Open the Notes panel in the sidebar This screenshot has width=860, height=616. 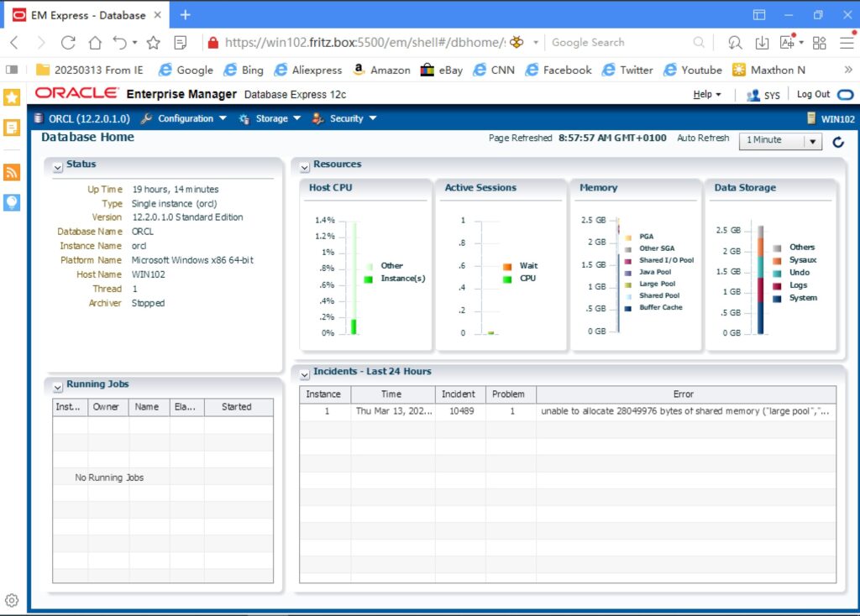click(12, 128)
